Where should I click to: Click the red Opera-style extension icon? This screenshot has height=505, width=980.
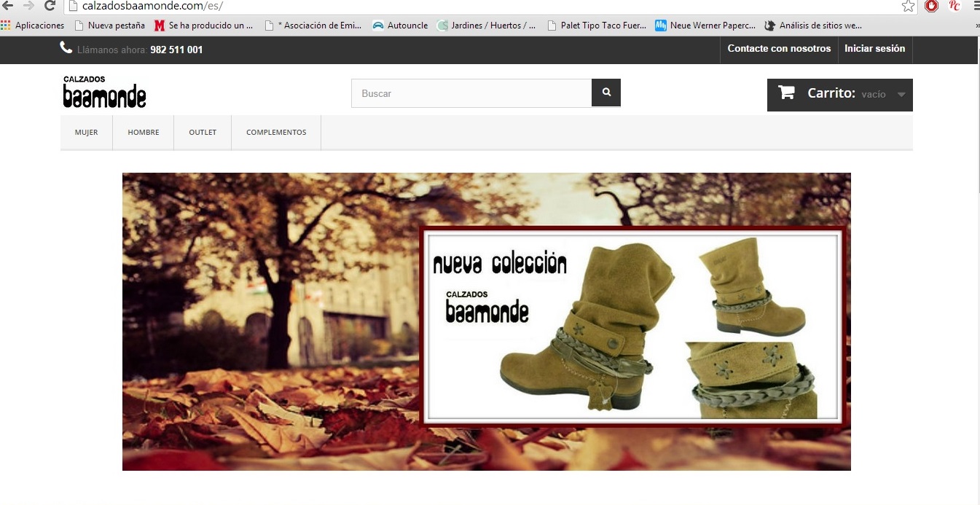[931, 6]
